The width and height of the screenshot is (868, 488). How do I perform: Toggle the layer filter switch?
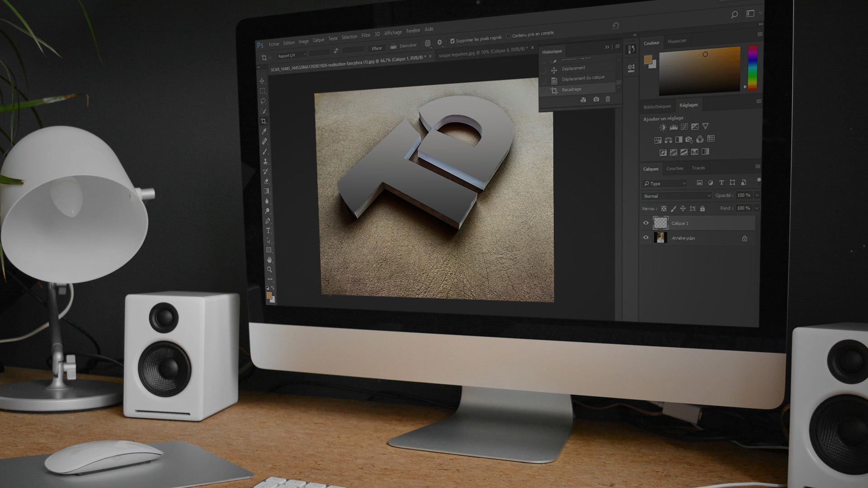(x=759, y=182)
